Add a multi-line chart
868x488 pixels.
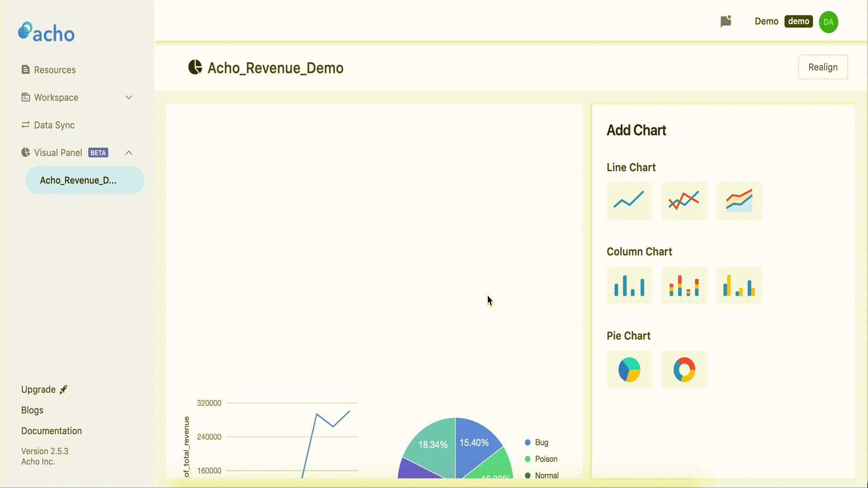[x=684, y=201]
